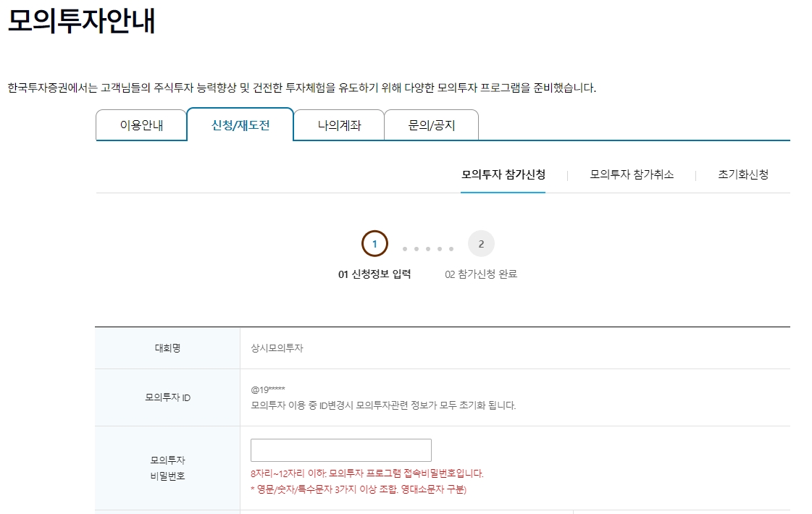The height and width of the screenshot is (514, 812).
Task: Click the dotted connector between the steps
Action: [428, 248]
